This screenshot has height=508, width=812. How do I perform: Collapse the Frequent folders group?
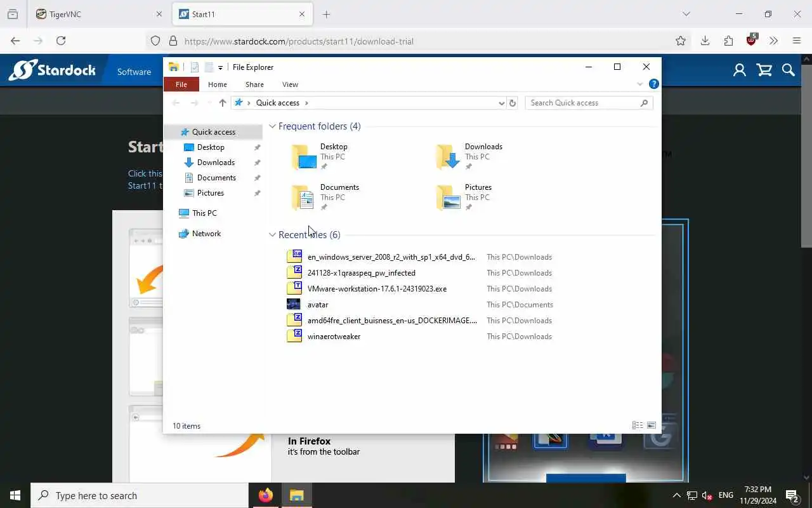[x=272, y=126]
